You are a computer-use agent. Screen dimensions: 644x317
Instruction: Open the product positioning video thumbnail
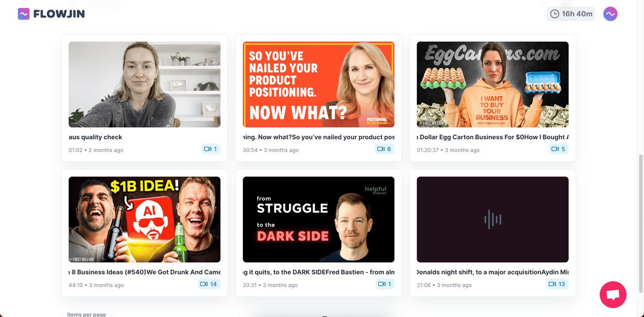click(319, 84)
